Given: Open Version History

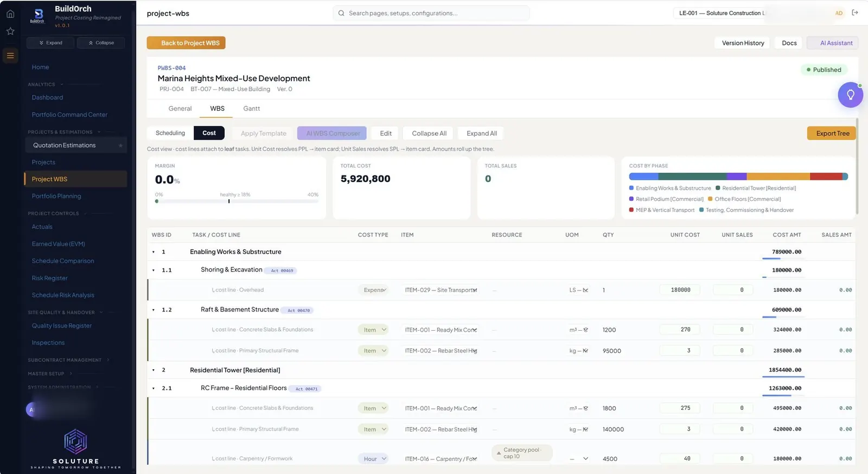Looking at the screenshot, I should click(743, 43).
